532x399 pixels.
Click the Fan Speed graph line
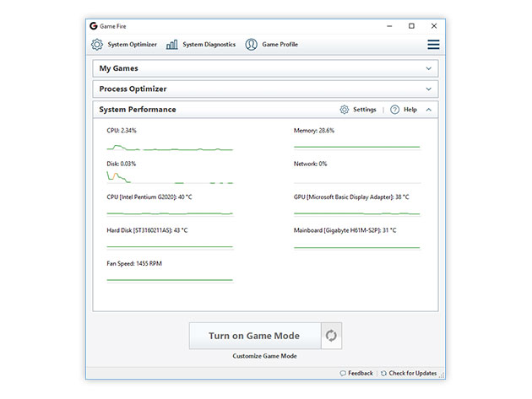170,280
